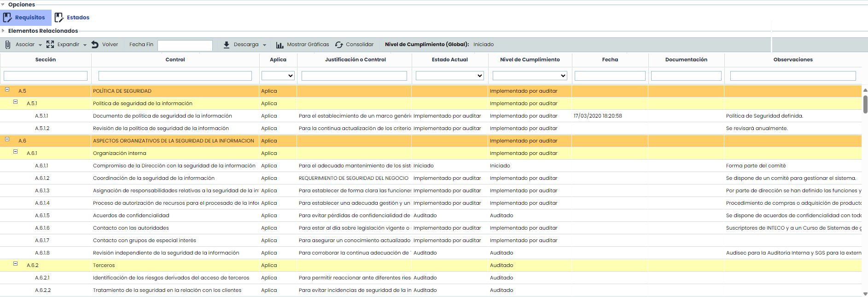The height and width of the screenshot is (297, 868).
Task: Open the Estado Actual filter dropdown
Action: pyautogui.click(x=449, y=76)
